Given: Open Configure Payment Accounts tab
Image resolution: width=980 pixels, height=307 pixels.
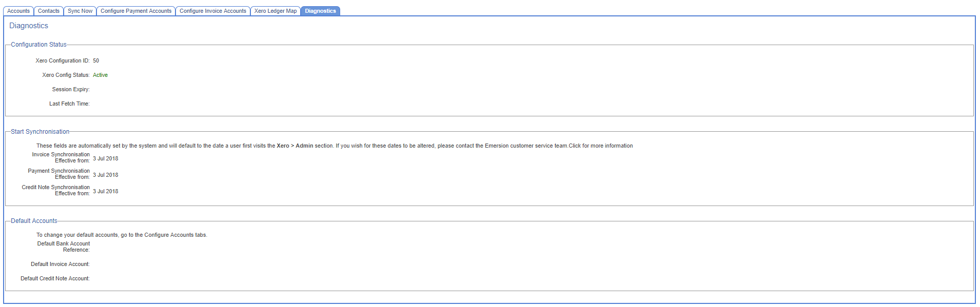Looking at the screenshot, I should coord(136,11).
